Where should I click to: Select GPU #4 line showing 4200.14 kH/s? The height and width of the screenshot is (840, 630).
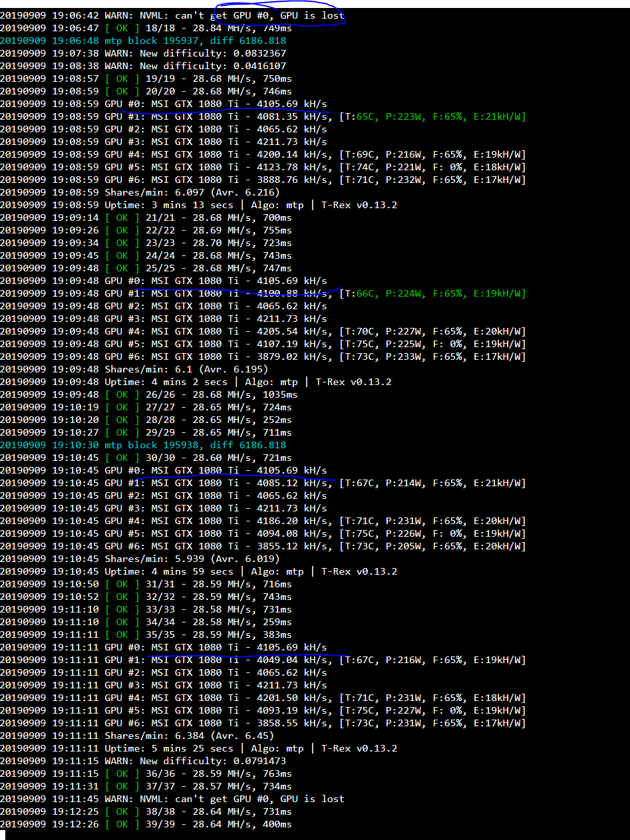(263, 154)
